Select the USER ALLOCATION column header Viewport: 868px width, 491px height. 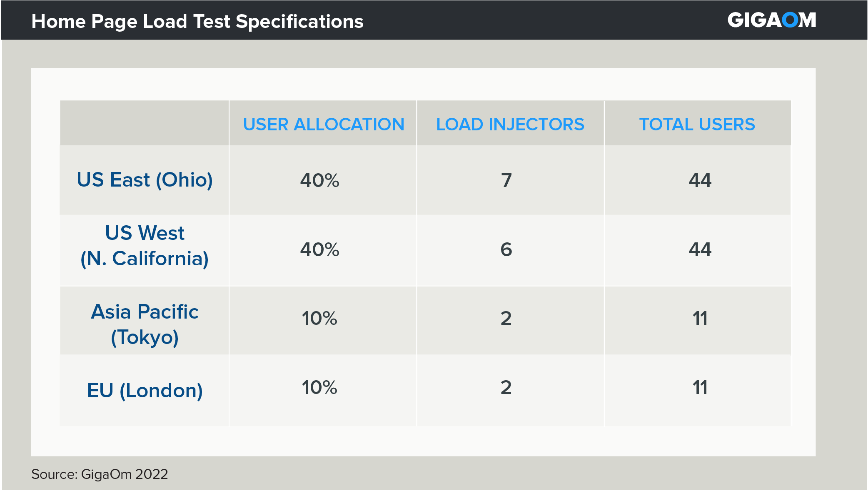pos(323,124)
